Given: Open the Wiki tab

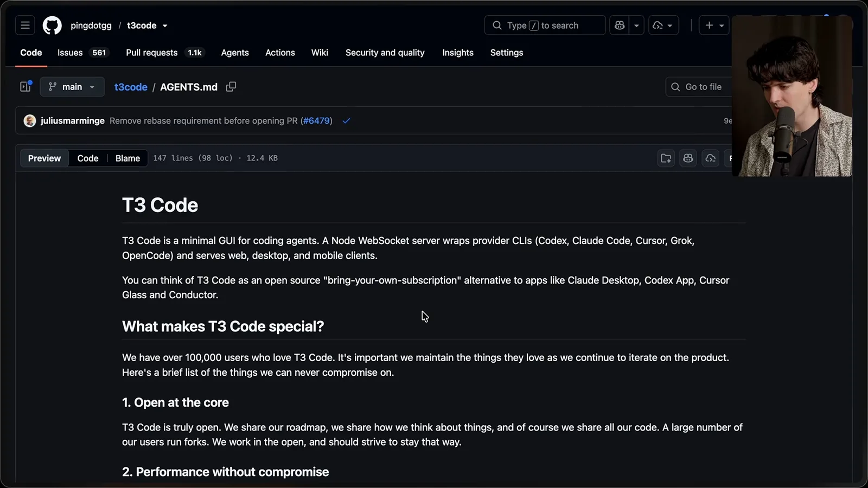Looking at the screenshot, I should [320, 53].
